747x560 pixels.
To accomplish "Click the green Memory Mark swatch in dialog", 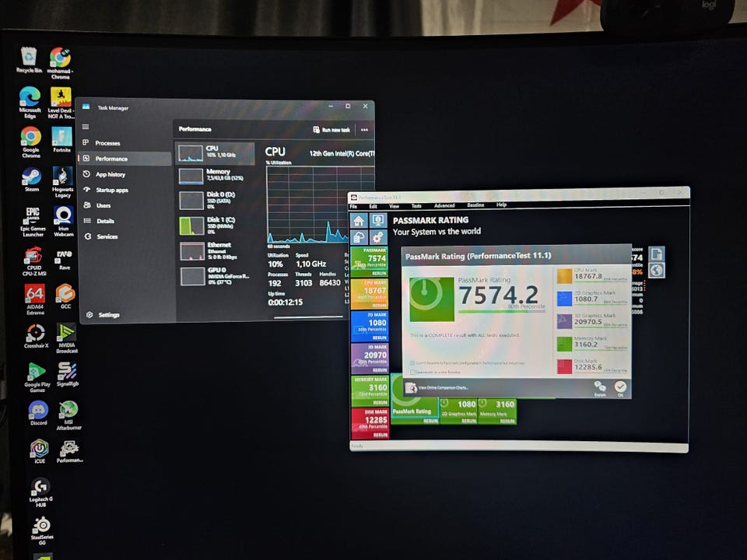I will pyautogui.click(x=565, y=344).
